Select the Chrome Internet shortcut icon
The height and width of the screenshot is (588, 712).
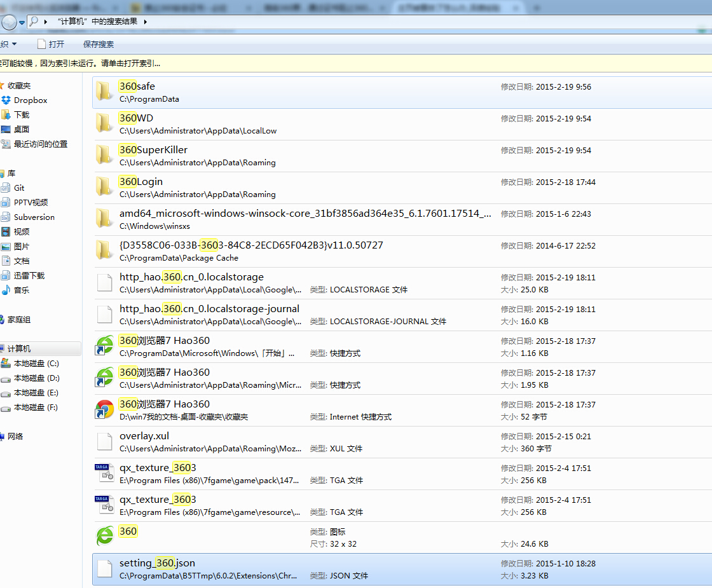pos(104,409)
